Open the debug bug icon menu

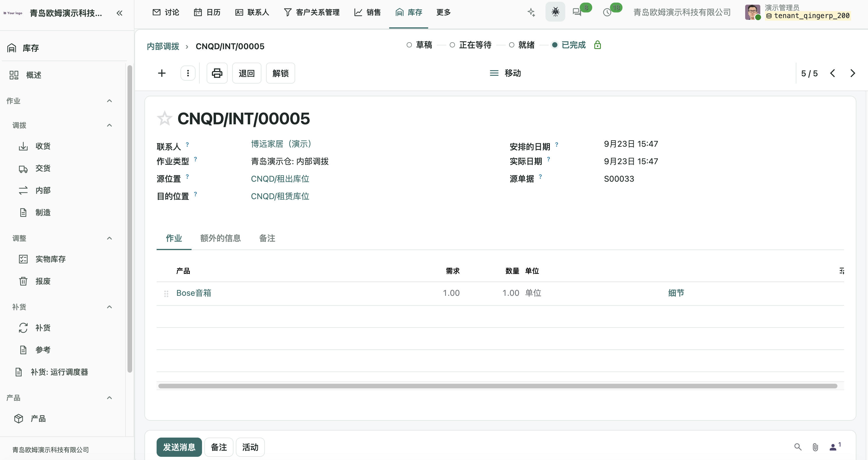(x=555, y=12)
